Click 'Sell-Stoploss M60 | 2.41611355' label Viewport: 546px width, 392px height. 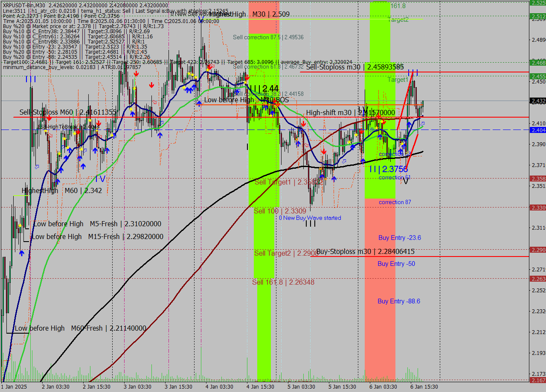click(x=69, y=112)
